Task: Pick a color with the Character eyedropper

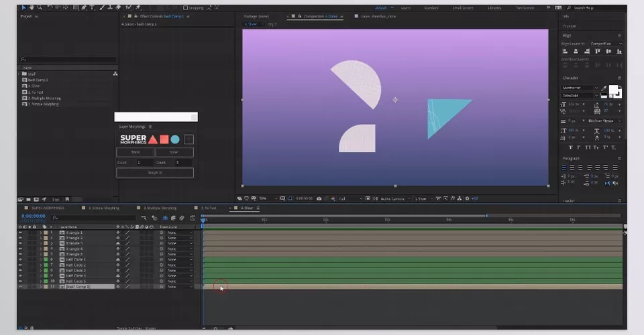Action: pyautogui.click(x=604, y=88)
